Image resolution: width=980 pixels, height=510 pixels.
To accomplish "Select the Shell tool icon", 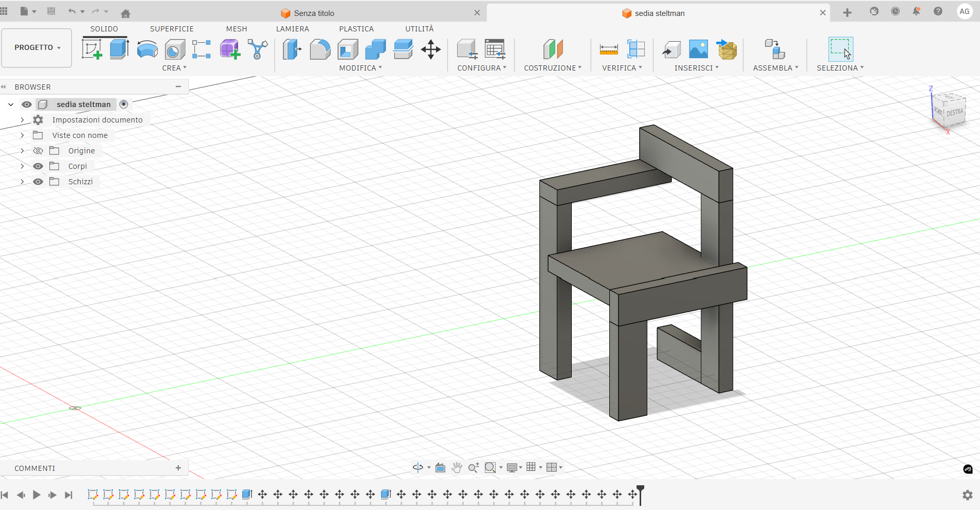I will pos(348,49).
